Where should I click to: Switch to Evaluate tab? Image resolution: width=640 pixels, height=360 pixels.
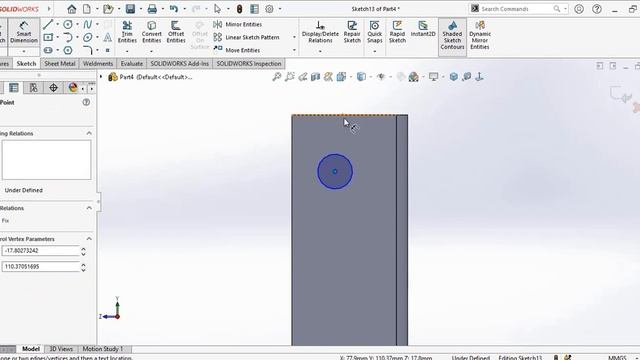click(131, 64)
